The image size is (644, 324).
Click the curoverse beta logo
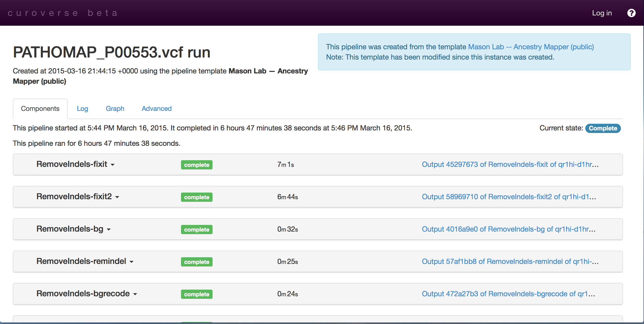[x=63, y=13]
